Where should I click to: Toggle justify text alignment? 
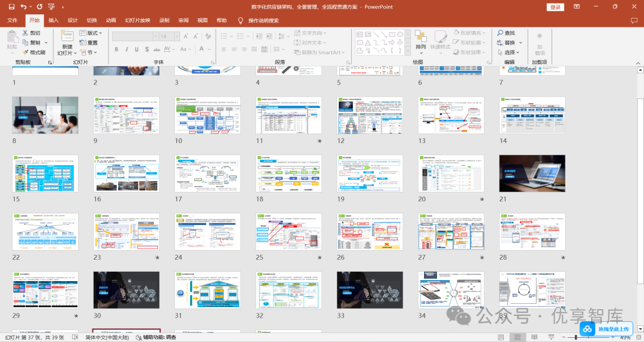click(254, 49)
